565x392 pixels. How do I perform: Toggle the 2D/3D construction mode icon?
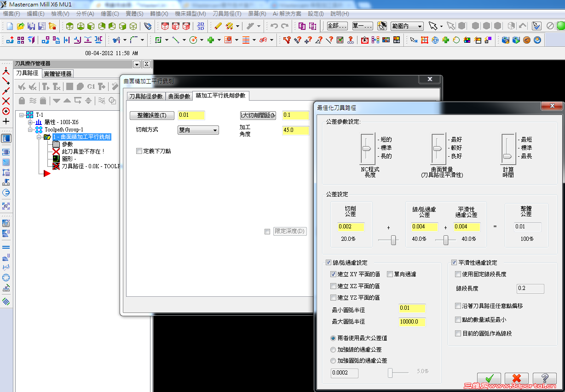pyautogui.click(x=201, y=26)
